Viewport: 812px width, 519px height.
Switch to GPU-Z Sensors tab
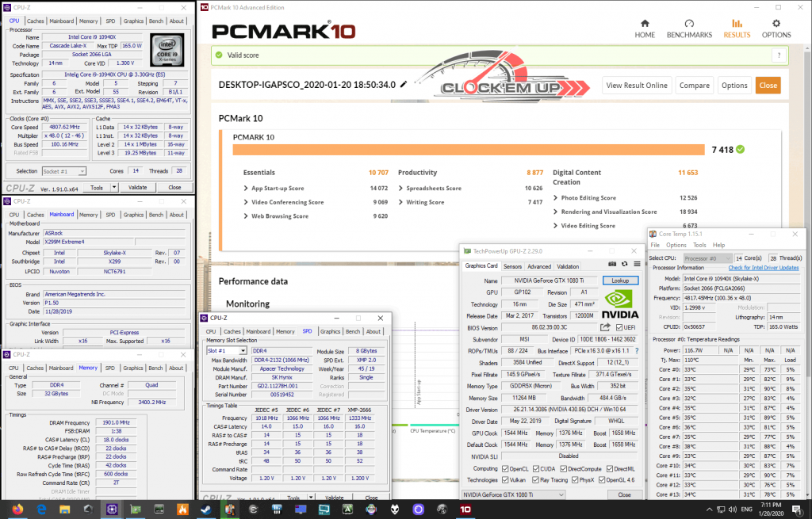[513, 266]
